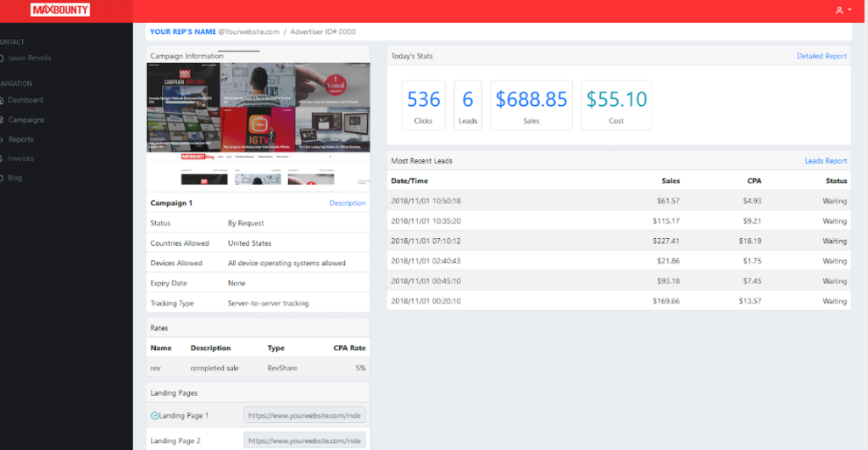This screenshot has height=450, width=868.
Task: Select the Landing Page 1 checkmark
Action: tap(154, 416)
